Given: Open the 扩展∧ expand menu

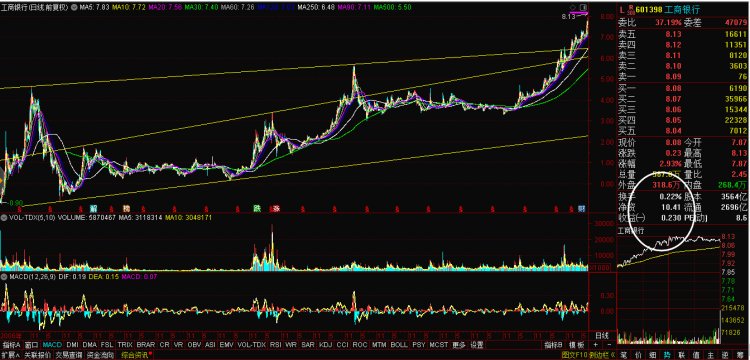Looking at the screenshot, I should coord(11,355).
